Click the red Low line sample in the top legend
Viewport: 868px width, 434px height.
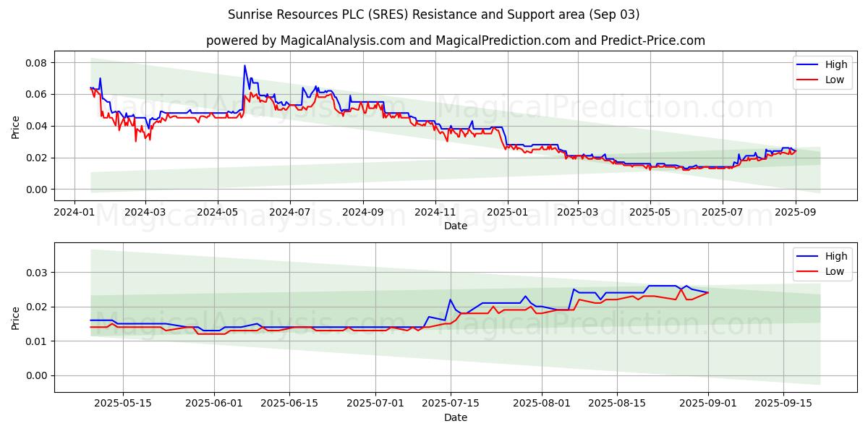[x=808, y=80]
